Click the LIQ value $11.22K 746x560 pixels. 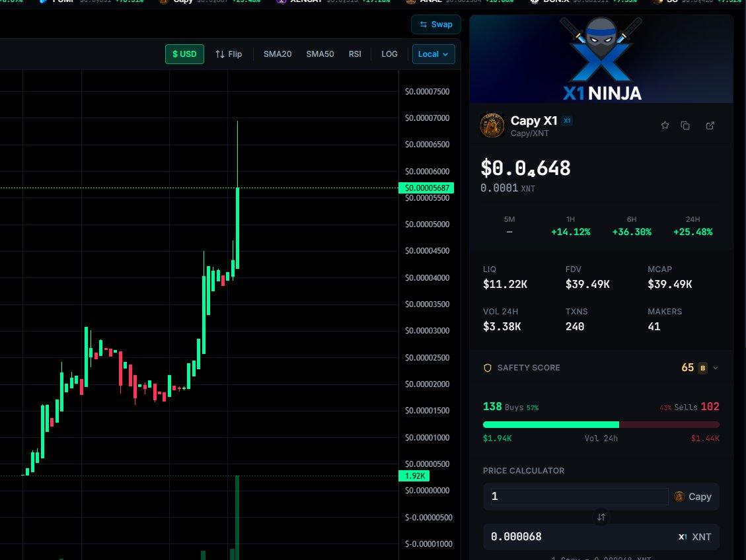pos(505,284)
